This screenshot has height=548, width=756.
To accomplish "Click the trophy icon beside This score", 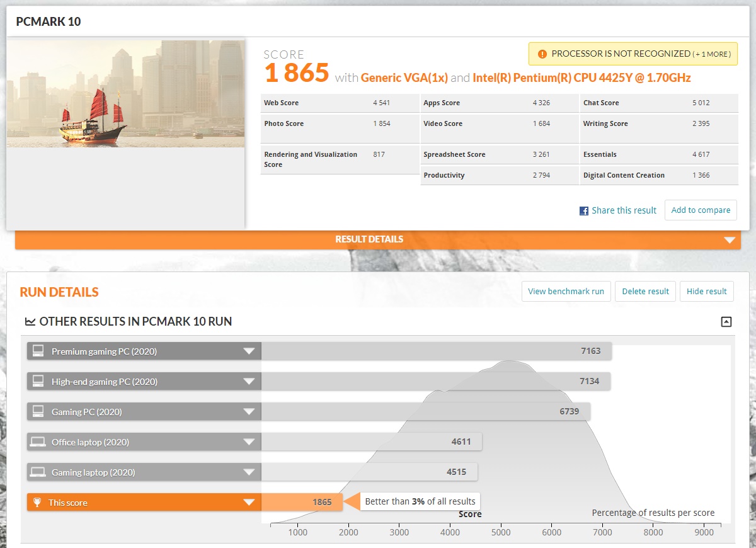I will coord(37,502).
